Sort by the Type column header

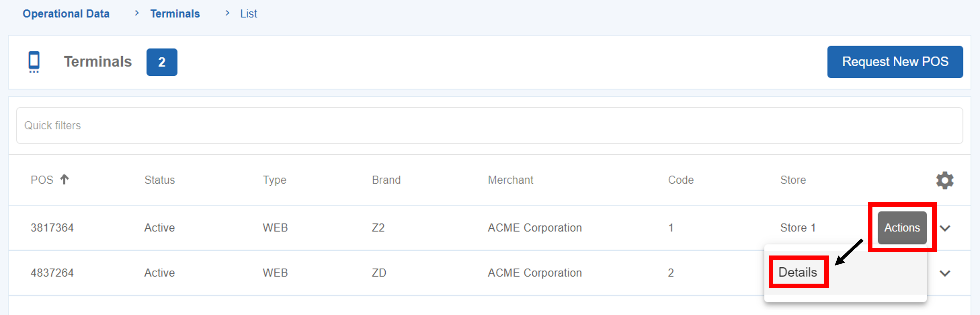pos(274,180)
